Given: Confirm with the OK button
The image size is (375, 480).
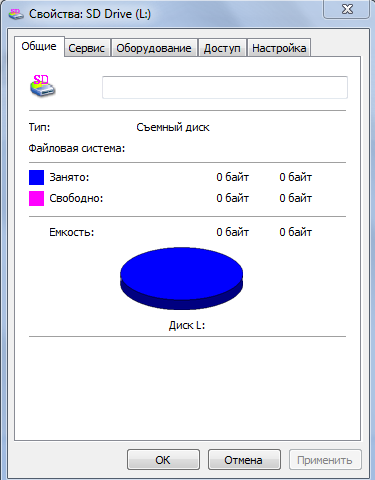Looking at the screenshot, I should pyautogui.click(x=163, y=460).
